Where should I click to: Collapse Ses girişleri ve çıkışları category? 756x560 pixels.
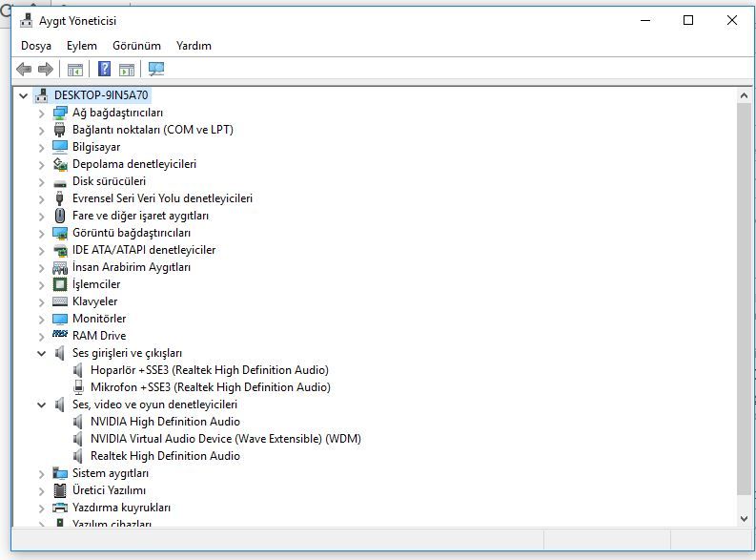(41, 354)
